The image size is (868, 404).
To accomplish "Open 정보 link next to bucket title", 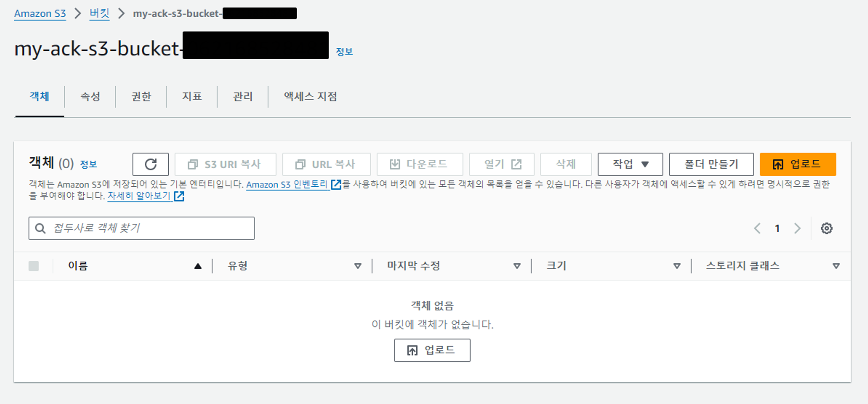I will point(344,52).
